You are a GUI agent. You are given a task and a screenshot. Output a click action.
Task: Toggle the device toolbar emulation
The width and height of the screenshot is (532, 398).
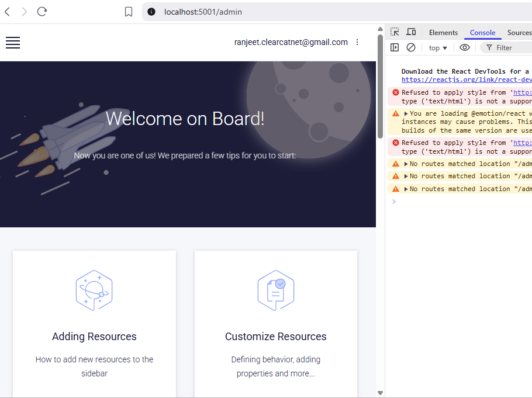point(411,32)
